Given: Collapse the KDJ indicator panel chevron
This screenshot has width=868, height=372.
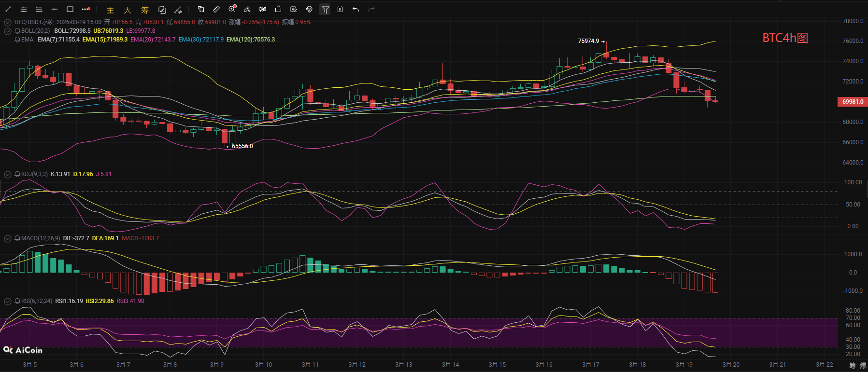Looking at the screenshot, I should [7, 174].
